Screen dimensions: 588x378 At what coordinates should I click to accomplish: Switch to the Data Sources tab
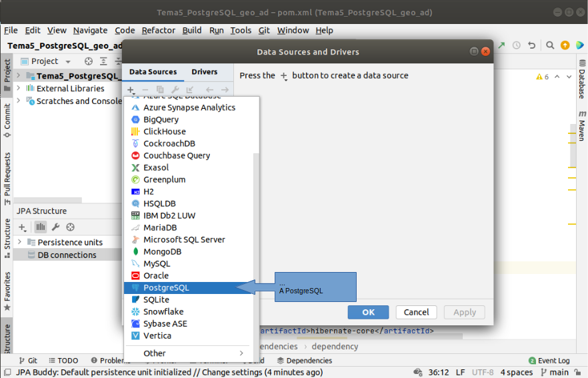click(153, 71)
